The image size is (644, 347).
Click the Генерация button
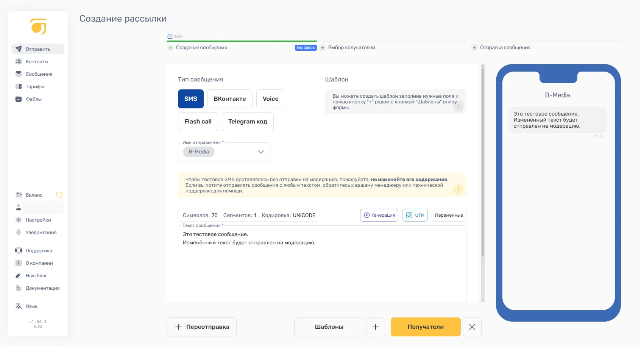point(379,215)
